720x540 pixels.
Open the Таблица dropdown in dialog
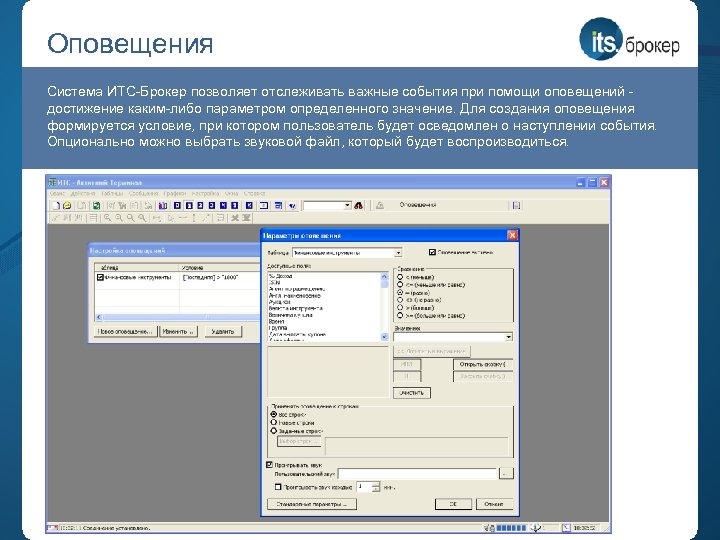[x=398, y=253]
